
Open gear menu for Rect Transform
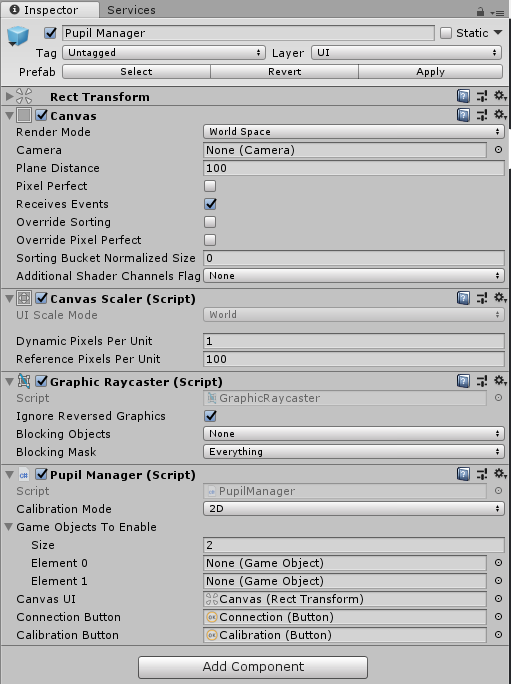(500, 96)
